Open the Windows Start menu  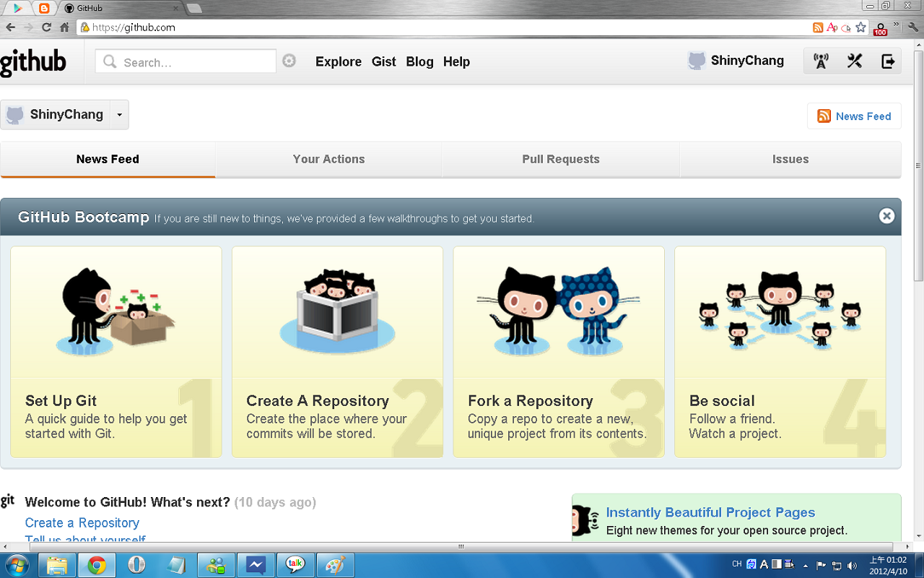point(17,565)
